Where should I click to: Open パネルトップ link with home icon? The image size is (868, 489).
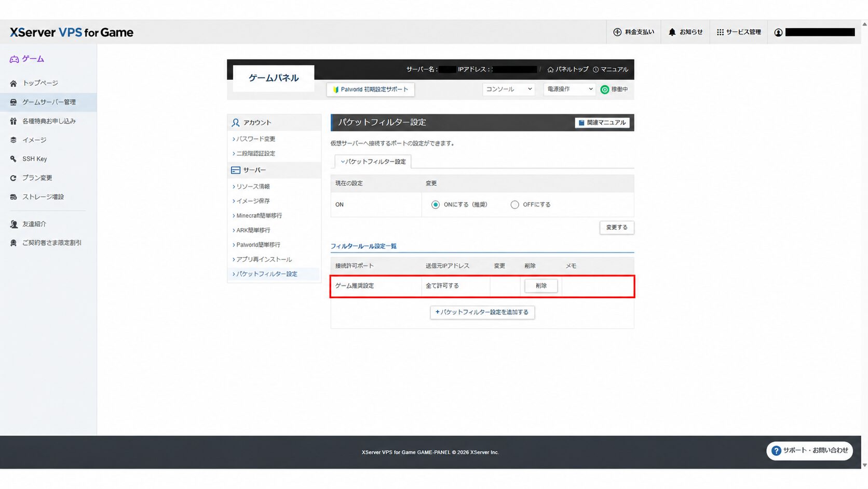tap(568, 69)
